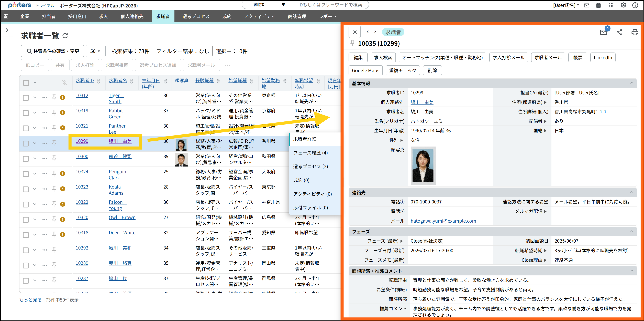Open the 求職者 search category dropdown
Viewport: 644px width, 321px height.
click(x=268, y=5)
